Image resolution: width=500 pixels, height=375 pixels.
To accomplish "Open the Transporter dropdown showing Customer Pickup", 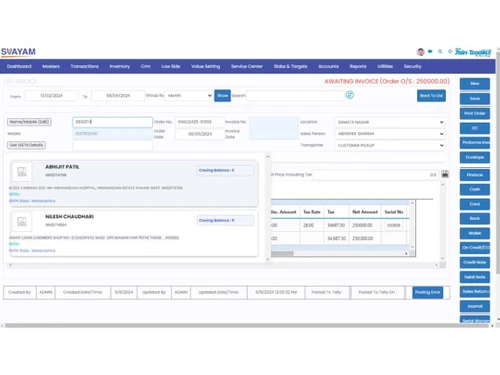I will tap(390, 145).
